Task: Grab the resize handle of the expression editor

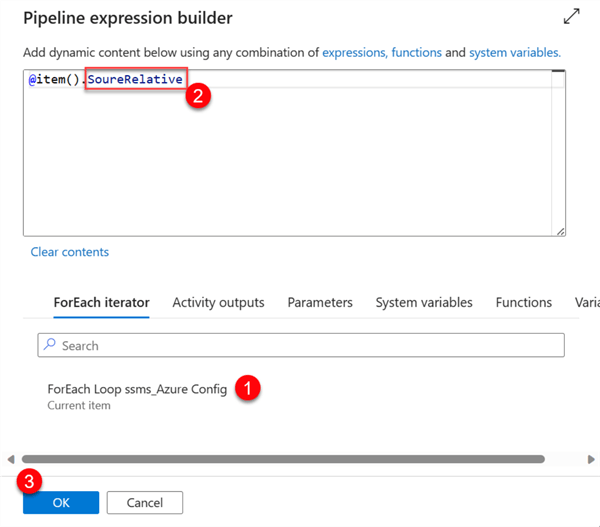Action: (560, 232)
